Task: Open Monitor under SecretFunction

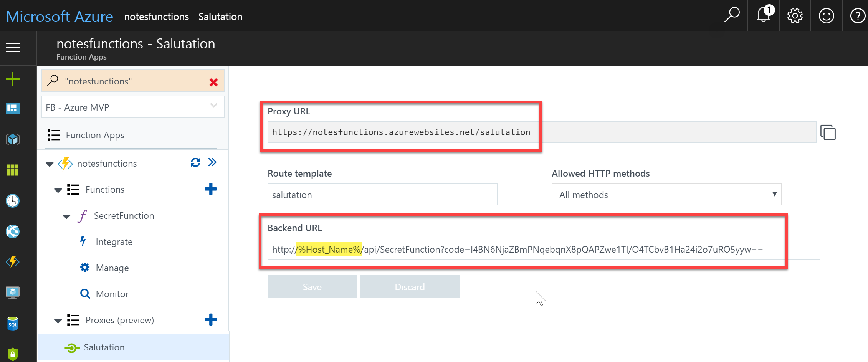Action: click(112, 294)
